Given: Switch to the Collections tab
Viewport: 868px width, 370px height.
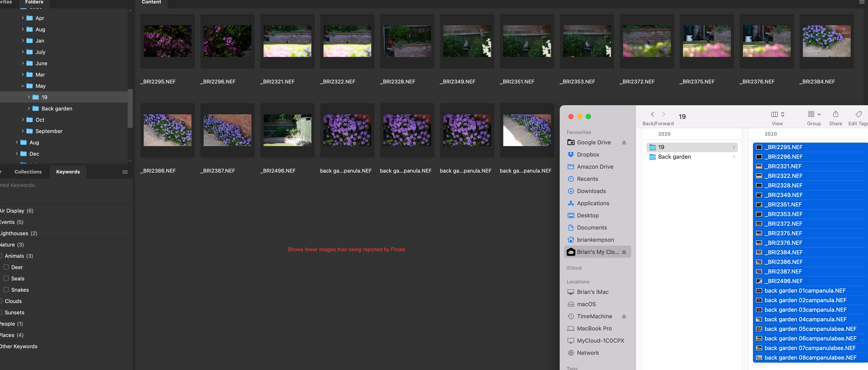Looking at the screenshot, I should point(28,172).
